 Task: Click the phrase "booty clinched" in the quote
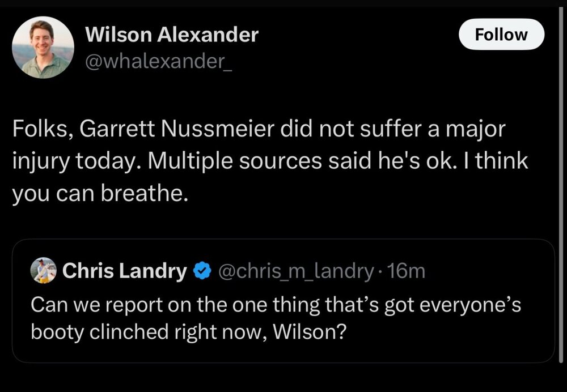[99, 331]
